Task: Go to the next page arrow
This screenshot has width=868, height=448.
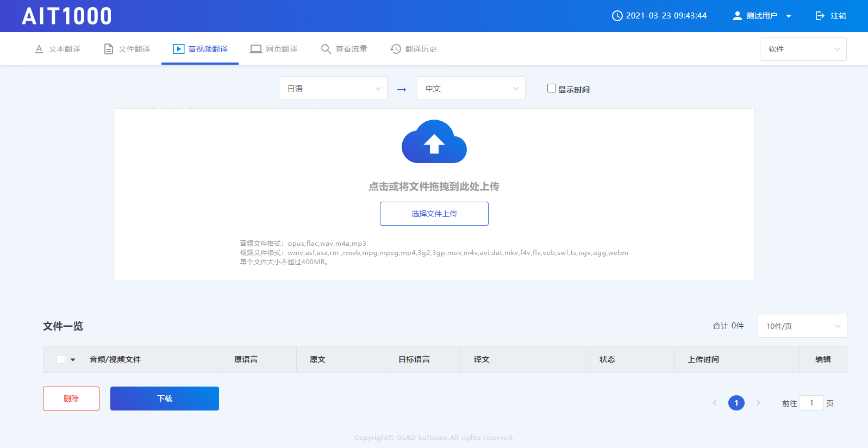Action: [758, 403]
